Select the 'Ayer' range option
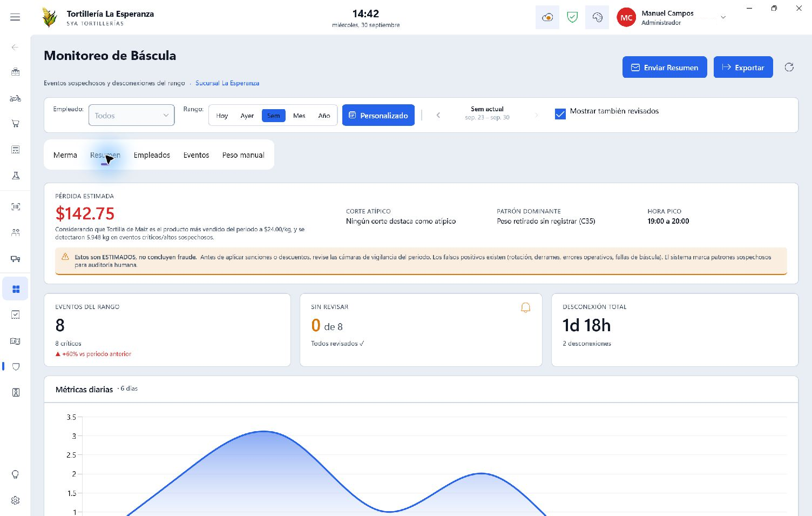Viewport: 812px width, 516px height. [x=247, y=116]
